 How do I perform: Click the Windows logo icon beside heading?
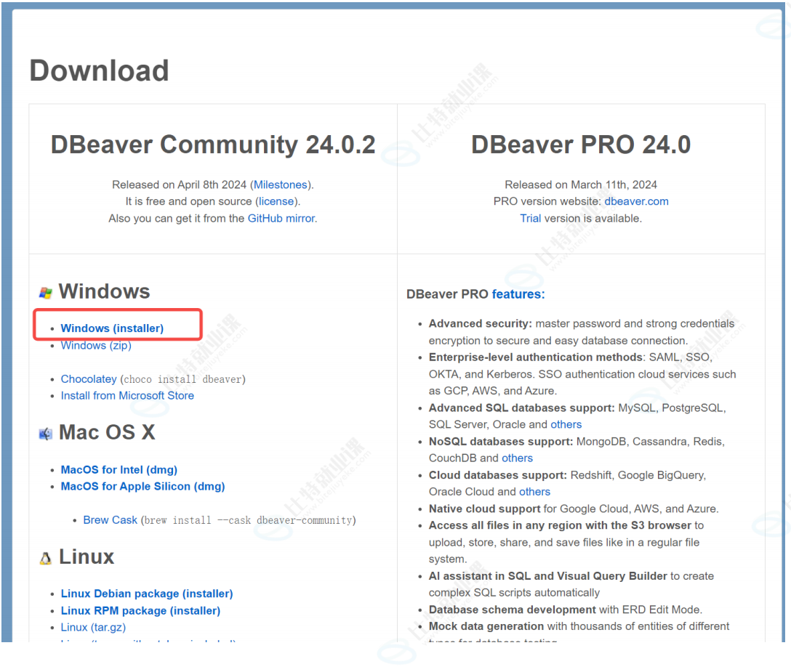tap(45, 292)
